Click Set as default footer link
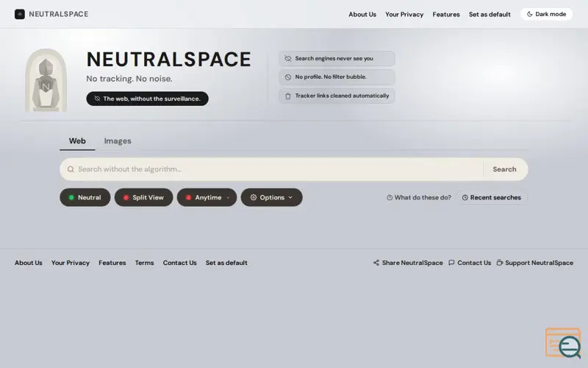588x368 pixels. pos(226,263)
